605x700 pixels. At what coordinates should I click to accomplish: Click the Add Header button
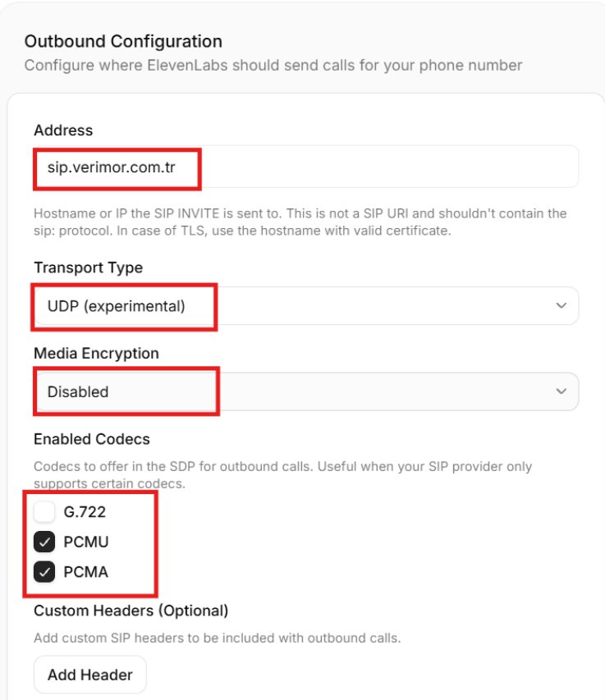pyautogui.click(x=90, y=675)
